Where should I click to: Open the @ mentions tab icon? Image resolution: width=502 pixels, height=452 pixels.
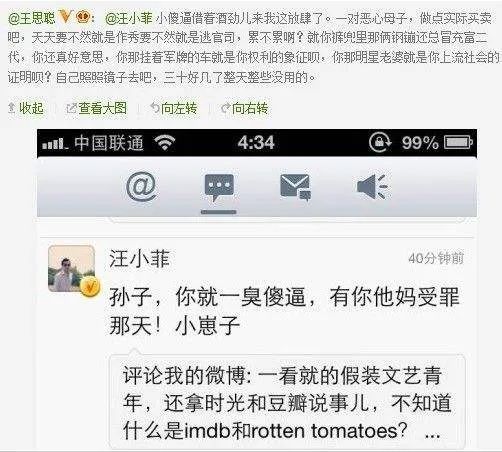[141, 187]
